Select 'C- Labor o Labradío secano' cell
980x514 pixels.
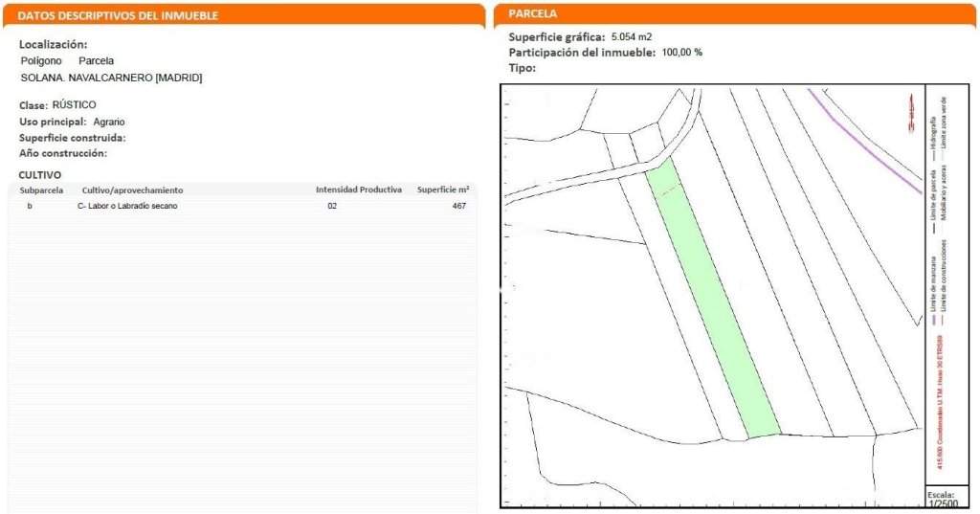(127, 206)
